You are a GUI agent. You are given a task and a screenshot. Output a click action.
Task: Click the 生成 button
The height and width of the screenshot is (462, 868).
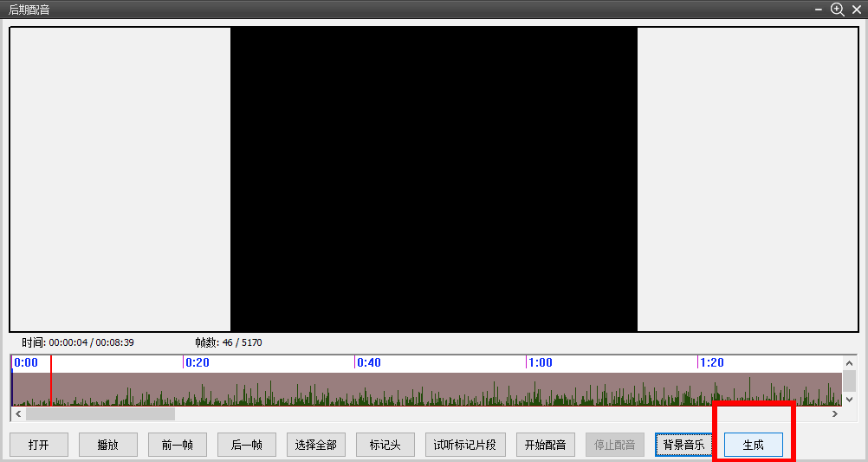click(x=754, y=445)
